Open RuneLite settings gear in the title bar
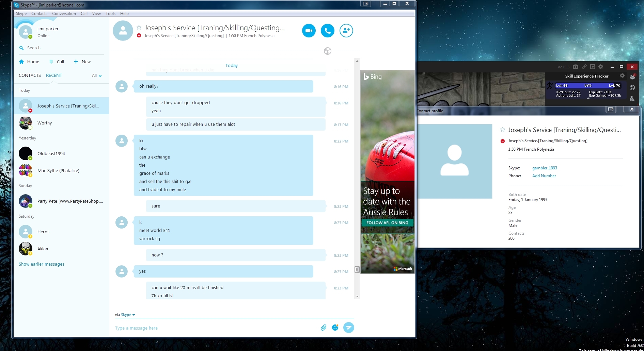The height and width of the screenshot is (351, 644). [601, 67]
